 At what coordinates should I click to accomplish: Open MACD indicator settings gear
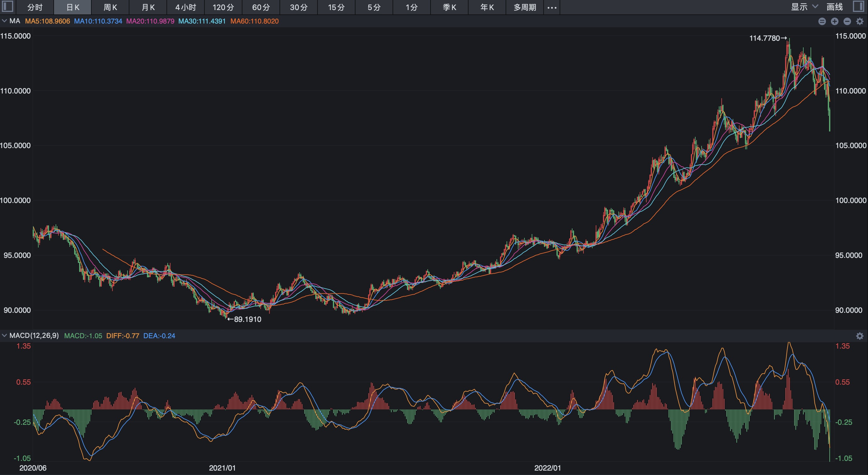tap(860, 336)
